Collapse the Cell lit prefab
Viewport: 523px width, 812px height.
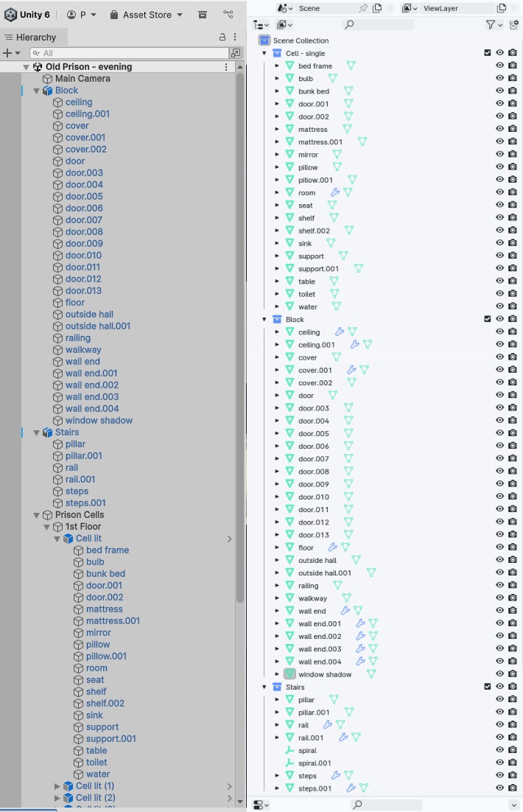pos(57,539)
